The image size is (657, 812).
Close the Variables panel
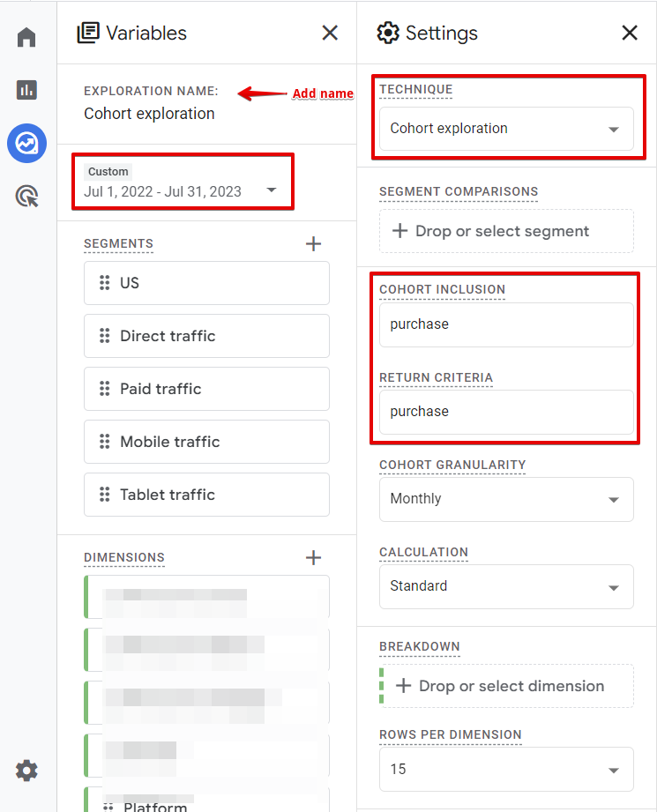(330, 34)
